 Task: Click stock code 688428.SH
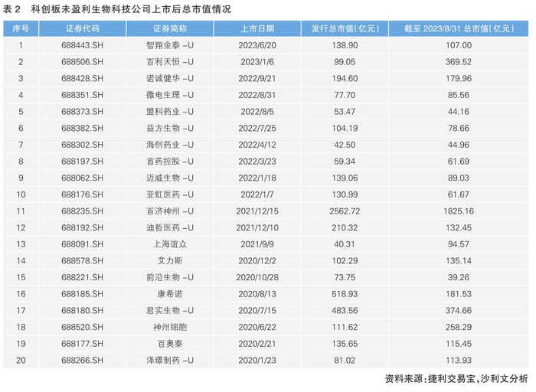tap(83, 79)
